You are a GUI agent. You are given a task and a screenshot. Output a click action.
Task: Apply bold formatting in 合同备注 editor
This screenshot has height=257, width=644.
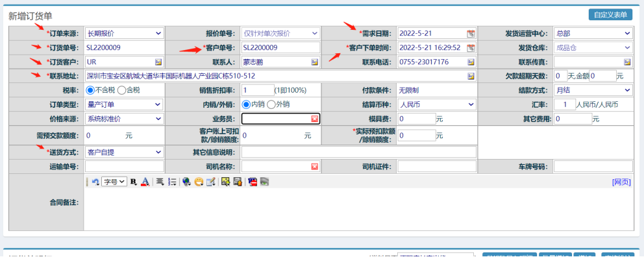[133, 182]
